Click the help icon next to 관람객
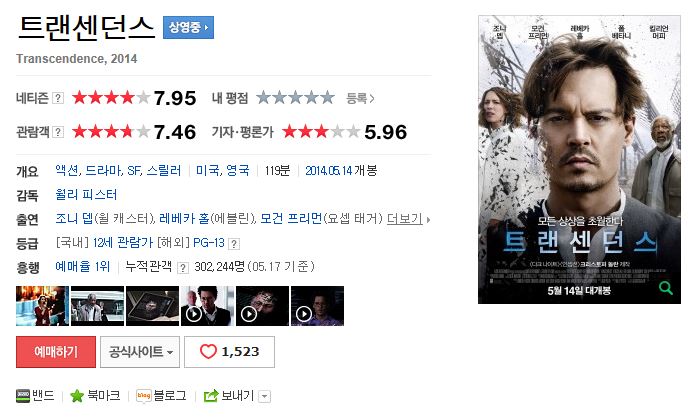This screenshot has width=690, height=417. coord(58,132)
